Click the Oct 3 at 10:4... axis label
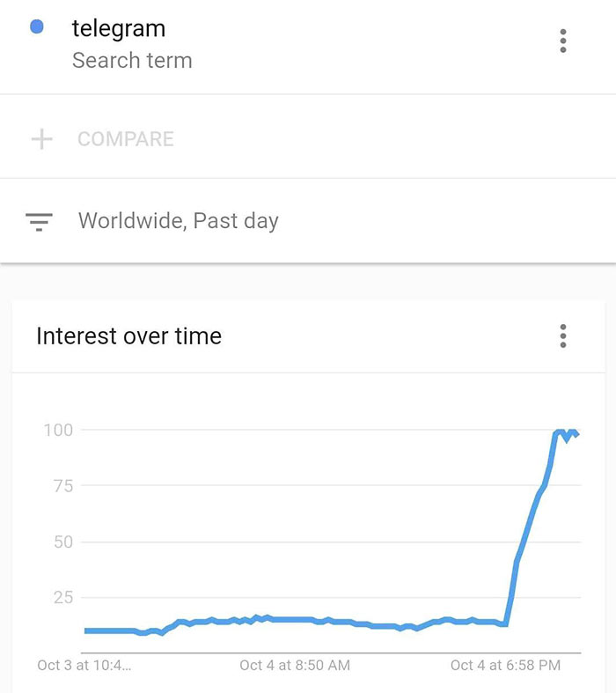Viewport: 616px width, 693px height. pos(84,666)
